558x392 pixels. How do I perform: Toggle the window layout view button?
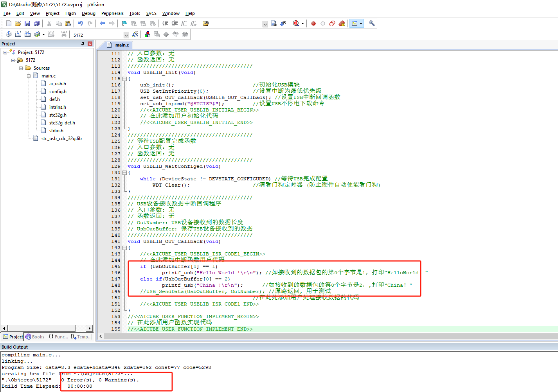[x=355, y=23]
